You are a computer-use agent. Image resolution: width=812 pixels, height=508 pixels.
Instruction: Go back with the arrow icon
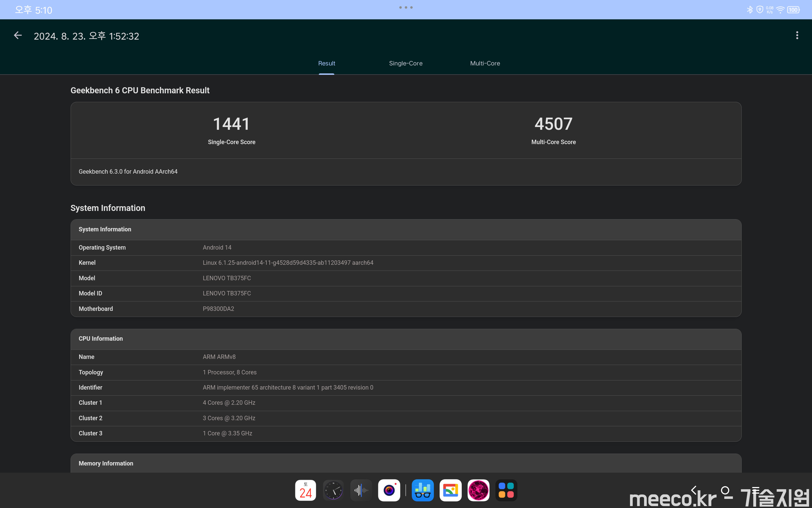pyautogui.click(x=18, y=35)
